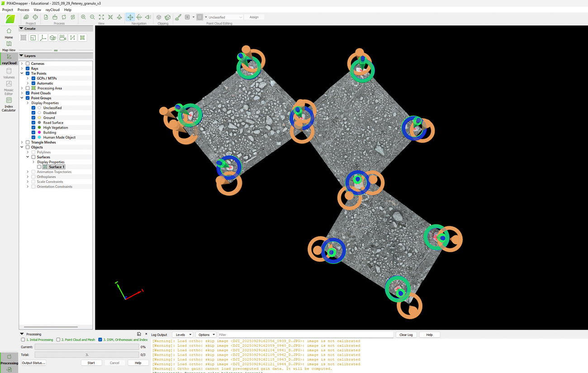Open the Home view in sidebar
Screen dimensions: 588x373
coord(9,33)
